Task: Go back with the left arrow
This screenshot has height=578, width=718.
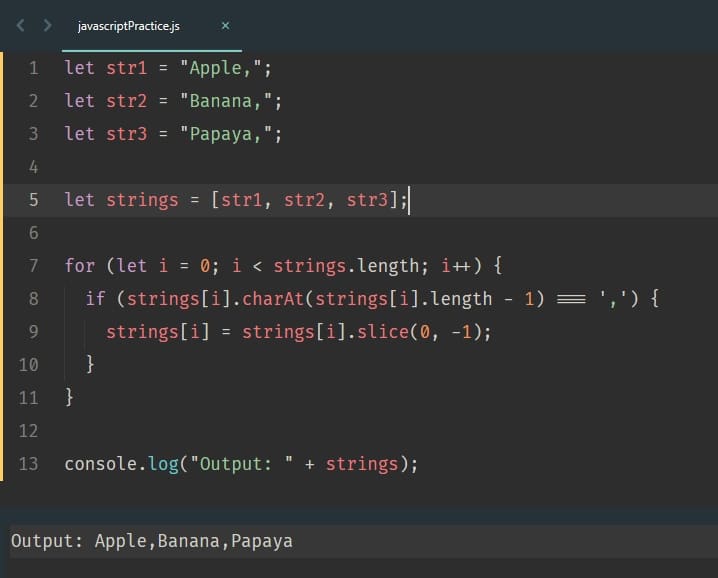Action: click(20, 25)
